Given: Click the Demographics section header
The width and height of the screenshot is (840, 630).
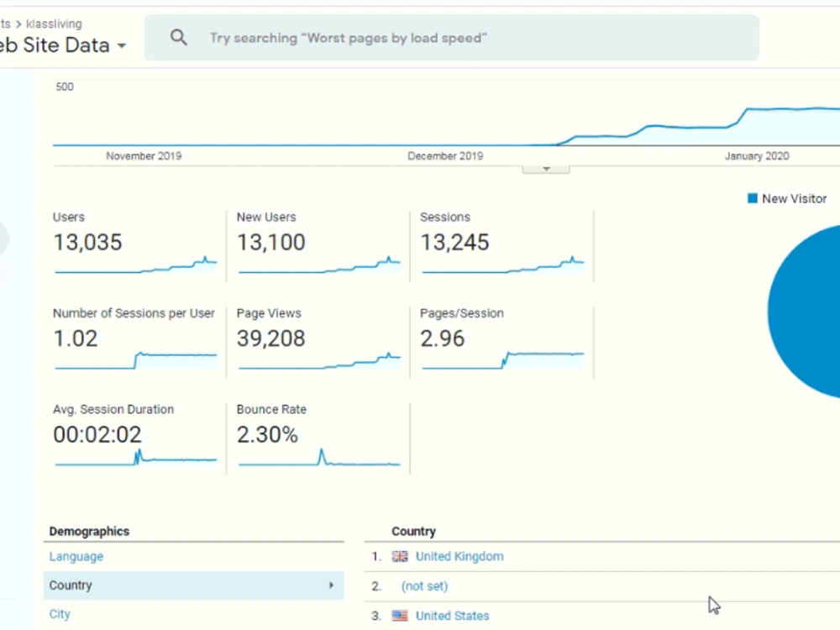Looking at the screenshot, I should 90,532.
